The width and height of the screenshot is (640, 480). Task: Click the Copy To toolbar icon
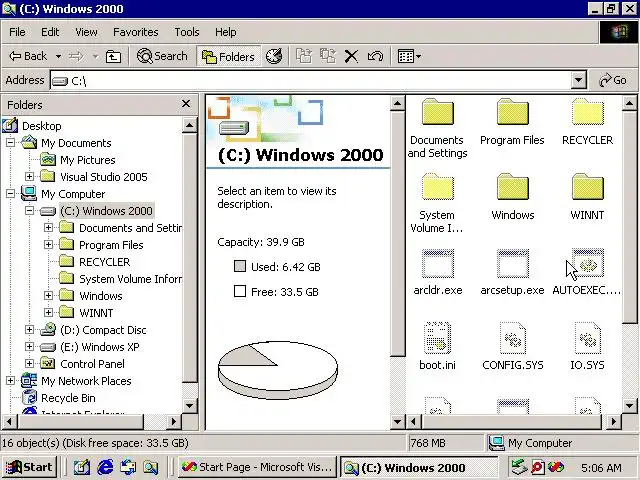pyautogui.click(x=327, y=56)
